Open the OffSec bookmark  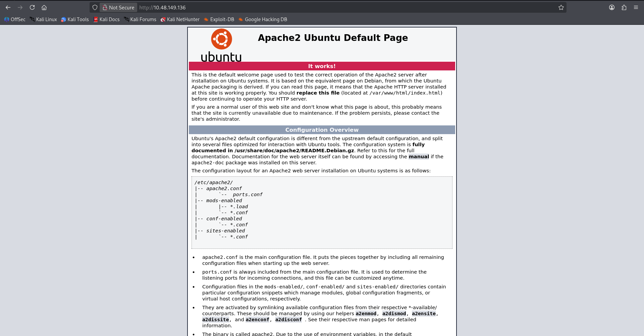pyautogui.click(x=15, y=19)
